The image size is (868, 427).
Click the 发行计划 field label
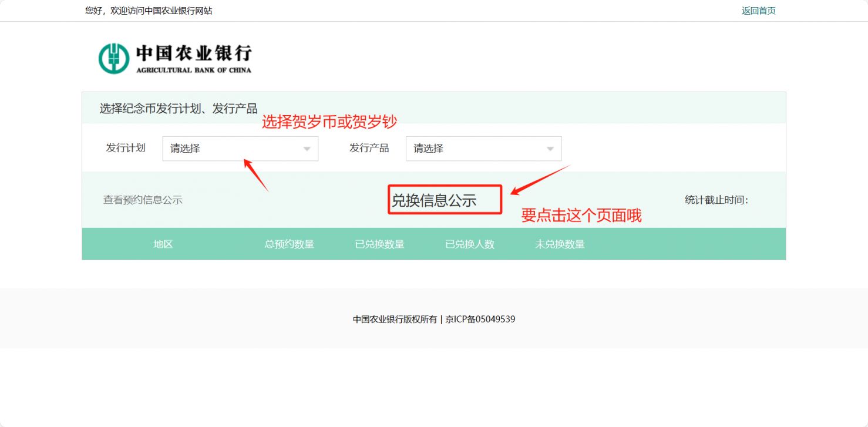coord(126,148)
